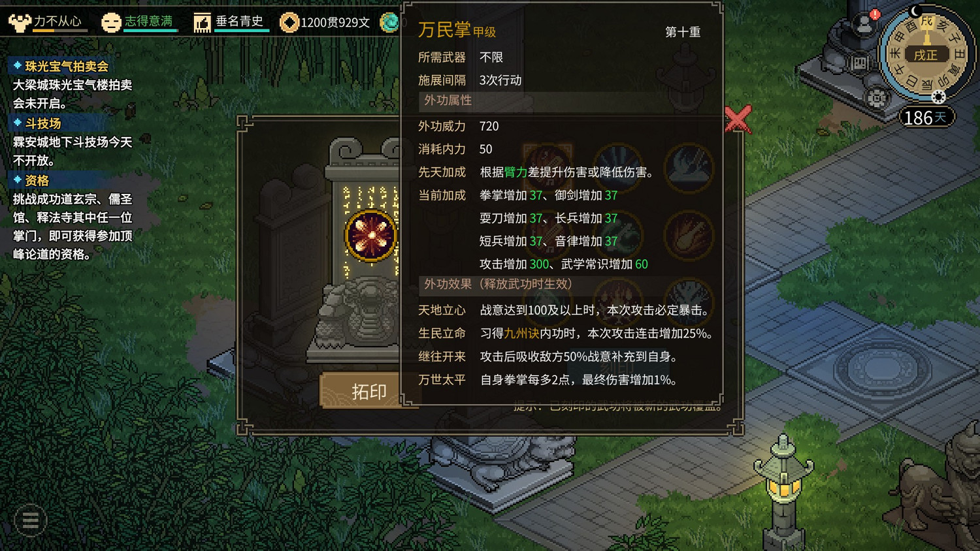The width and height of the screenshot is (980, 551).
Task: Open the character profile icon with red alert
Action: click(865, 25)
